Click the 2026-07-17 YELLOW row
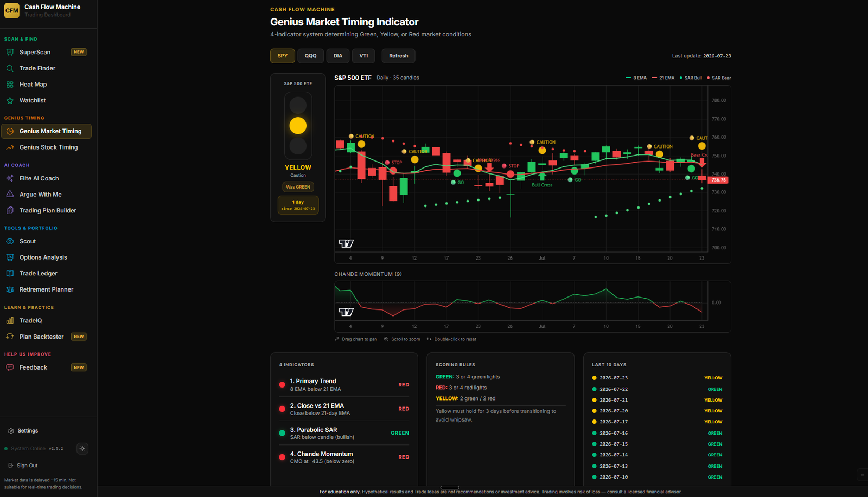This screenshot has height=497, width=868. 657,422
